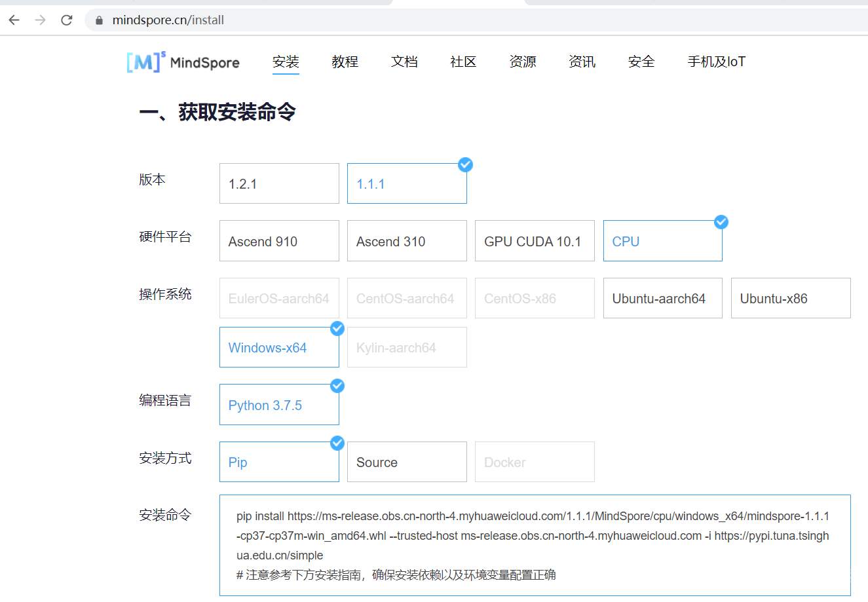Viewport: 868px width, 602px height.
Task: Open the 教程 navigation tab
Action: (x=345, y=62)
